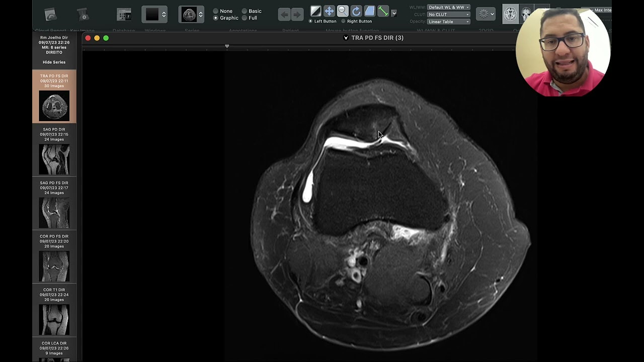Open SAG PD FS DIR series thumbnail
This screenshot has height=362, width=644.
[x=54, y=204]
